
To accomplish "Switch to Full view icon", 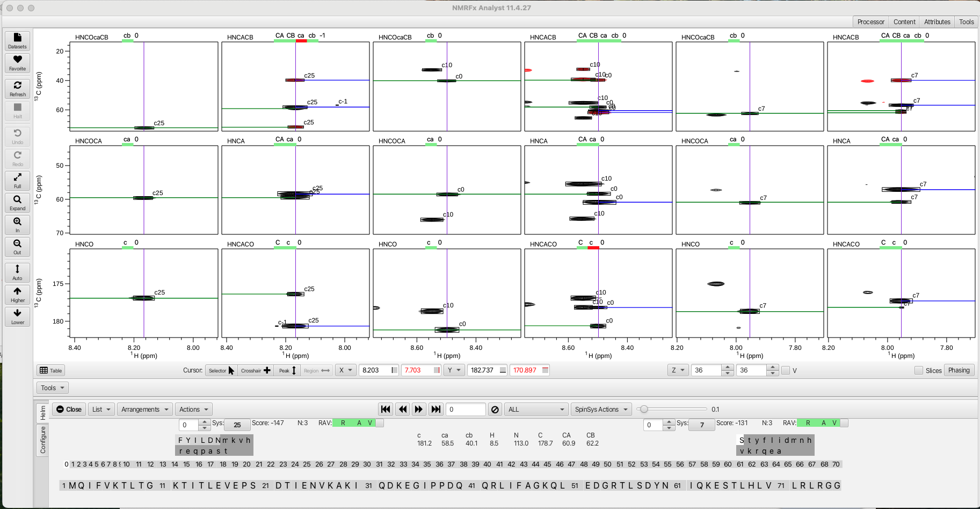I will [x=17, y=181].
